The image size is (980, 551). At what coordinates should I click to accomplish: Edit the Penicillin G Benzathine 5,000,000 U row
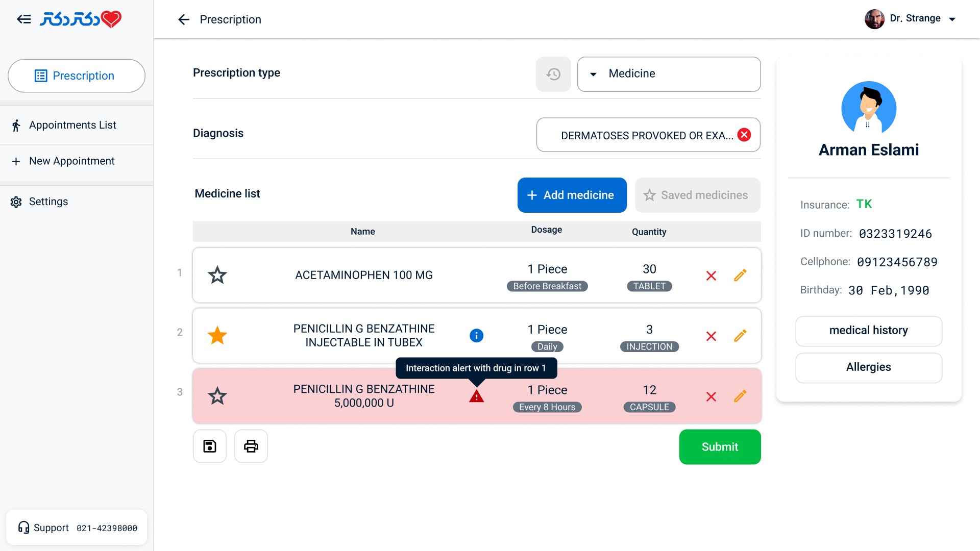point(740,396)
